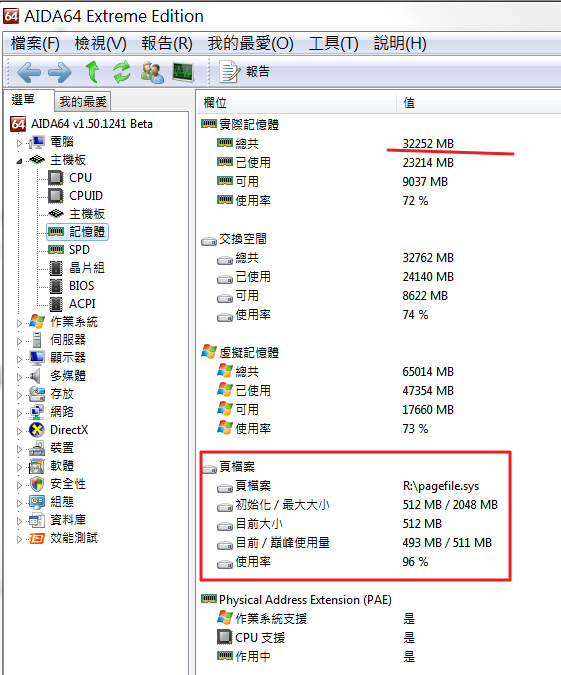This screenshot has height=675, width=561.
Task: Open the 說明(H) menu
Action: [x=400, y=43]
